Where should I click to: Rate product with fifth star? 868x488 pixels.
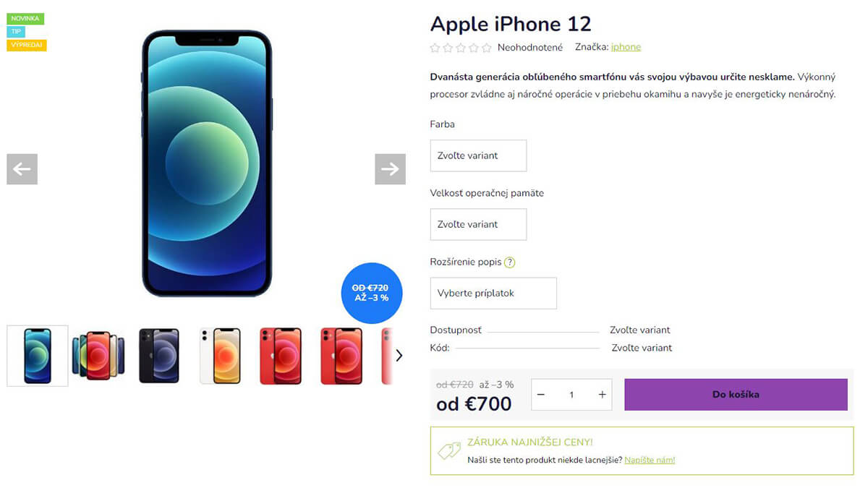(x=486, y=48)
